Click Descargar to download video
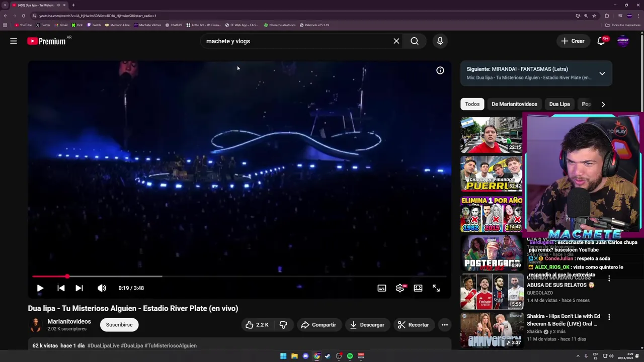This screenshot has height=362, width=644. [x=367, y=325]
